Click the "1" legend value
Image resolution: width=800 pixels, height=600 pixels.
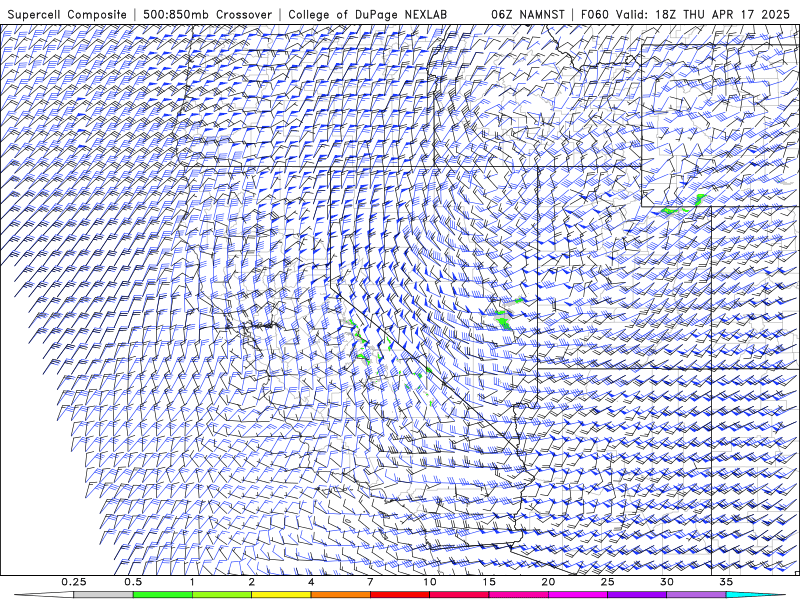point(192,582)
